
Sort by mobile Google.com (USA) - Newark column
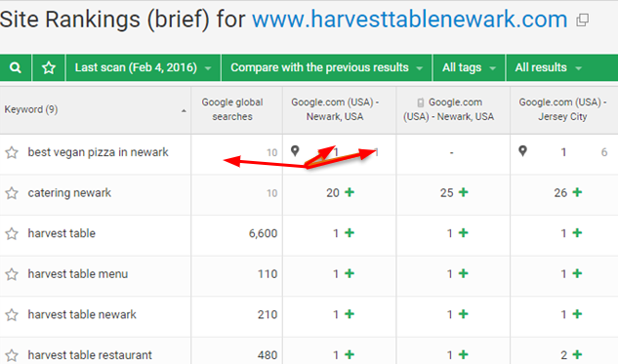point(453,110)
